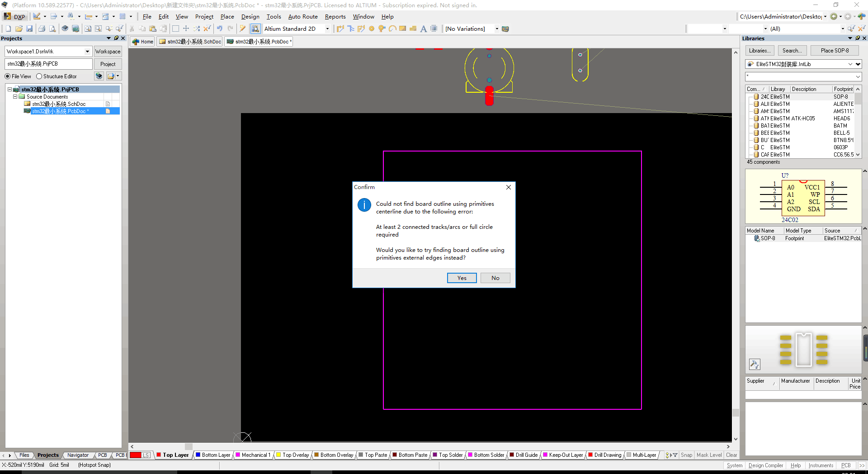Viewport: 868px width, 474px height.
Task: Switch to the SchDoc document tab
Action: 190,42
